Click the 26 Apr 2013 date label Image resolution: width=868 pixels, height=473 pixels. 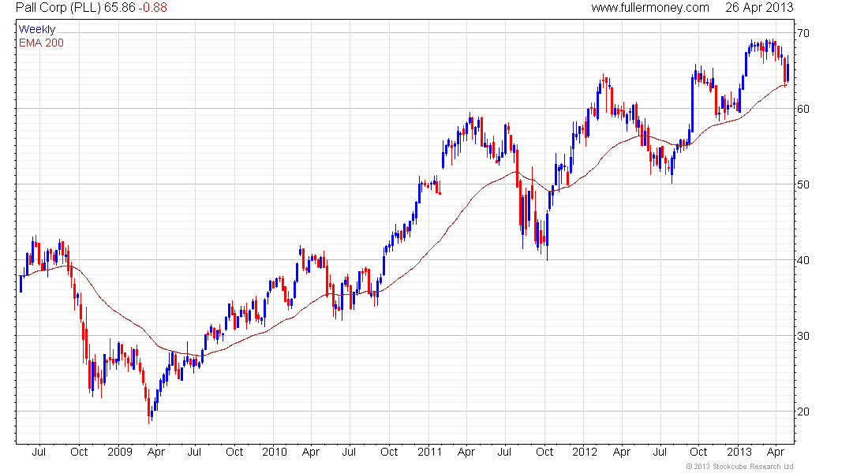759,8
